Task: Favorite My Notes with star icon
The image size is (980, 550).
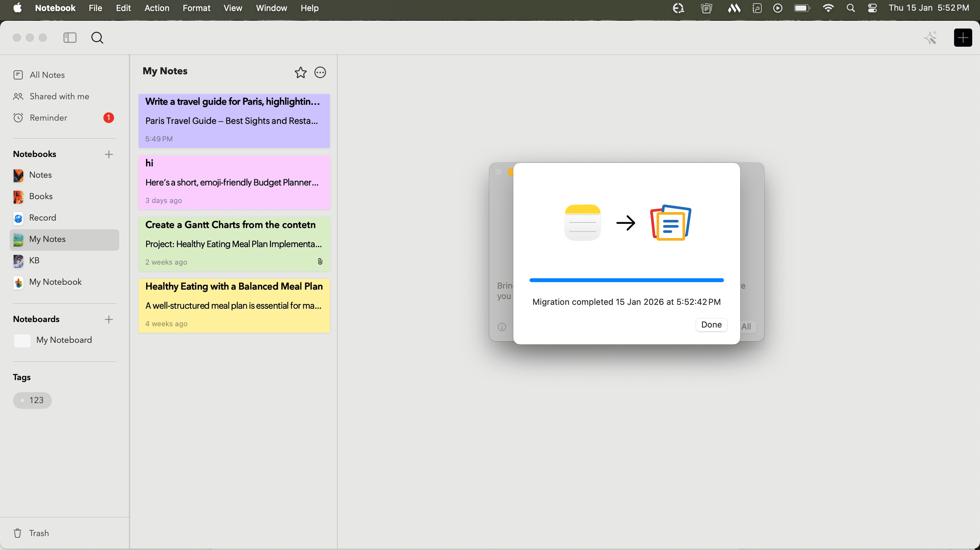Action: [x=300, y=72]
